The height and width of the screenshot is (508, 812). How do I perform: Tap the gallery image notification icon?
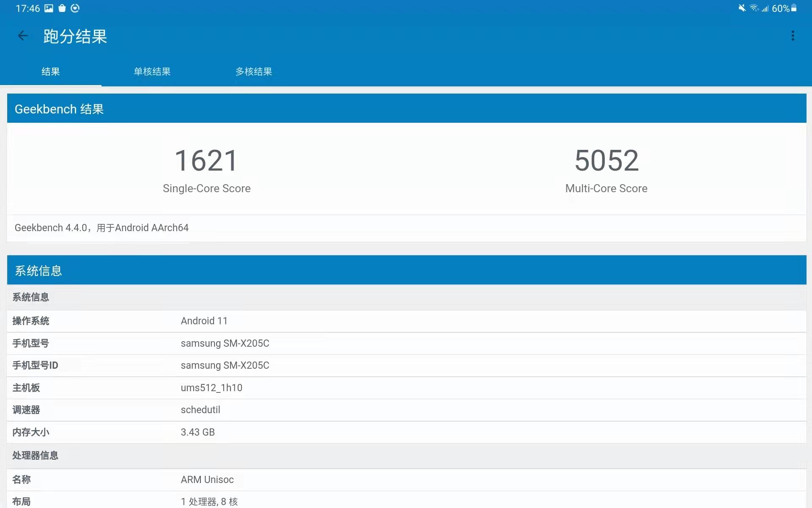pos(49,8)
